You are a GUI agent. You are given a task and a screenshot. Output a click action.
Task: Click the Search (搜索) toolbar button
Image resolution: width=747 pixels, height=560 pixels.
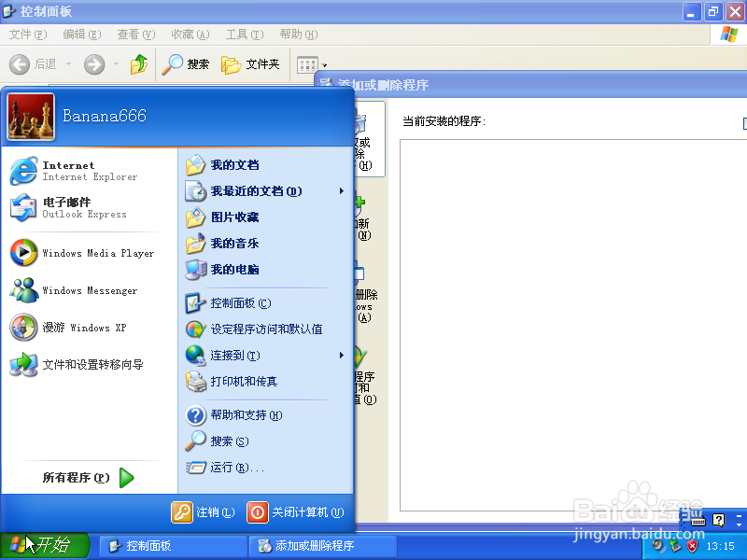click(185, 63)
